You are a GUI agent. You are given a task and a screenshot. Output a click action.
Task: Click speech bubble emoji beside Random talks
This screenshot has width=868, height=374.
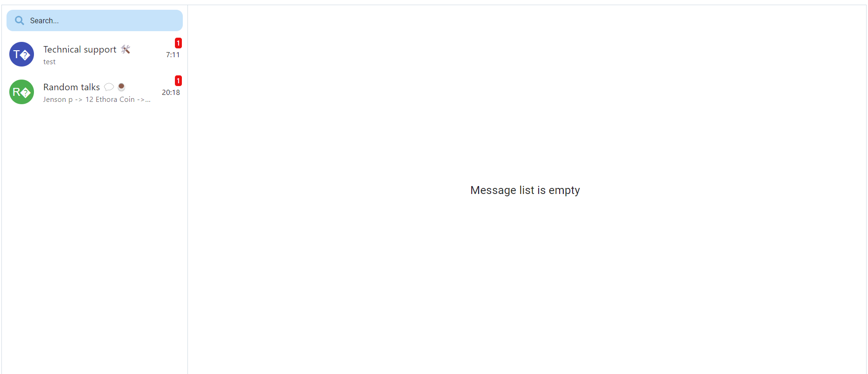click(x=109, y=87)
